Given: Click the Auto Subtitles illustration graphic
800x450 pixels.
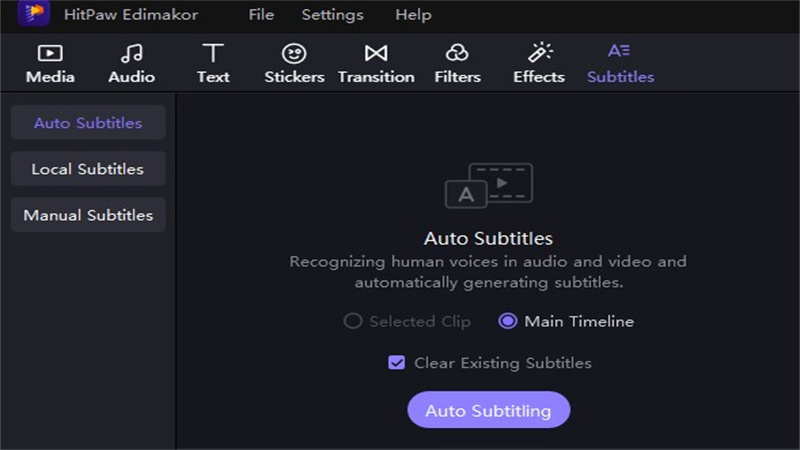Looking at the screenshot, I should coord(488,186).
